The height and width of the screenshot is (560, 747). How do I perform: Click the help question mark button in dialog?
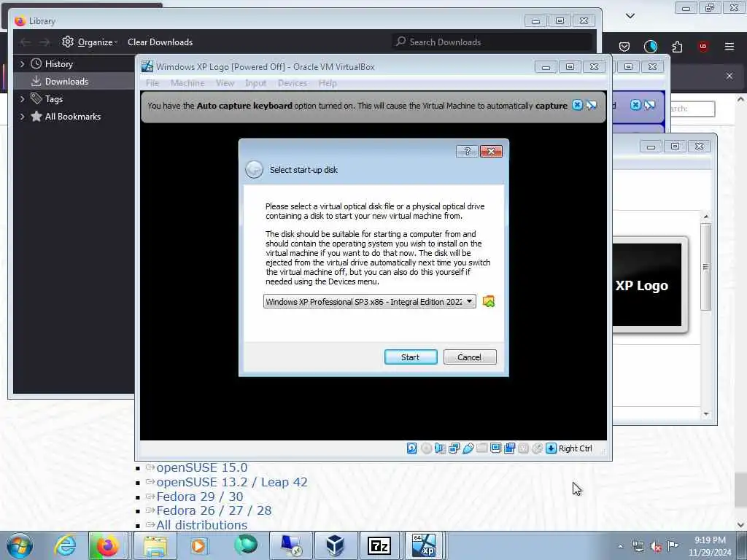(x=467, y=152)
